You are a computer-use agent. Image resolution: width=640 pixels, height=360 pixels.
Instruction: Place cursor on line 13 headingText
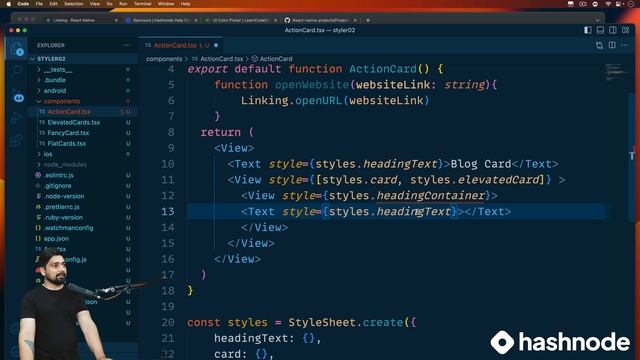pos(413,211)
